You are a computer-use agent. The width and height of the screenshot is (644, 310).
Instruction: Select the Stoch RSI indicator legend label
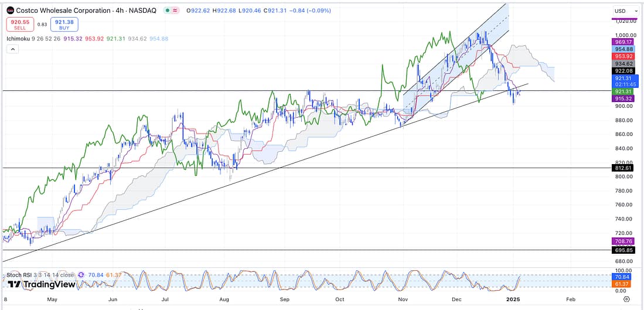click(x=20, y=274)
